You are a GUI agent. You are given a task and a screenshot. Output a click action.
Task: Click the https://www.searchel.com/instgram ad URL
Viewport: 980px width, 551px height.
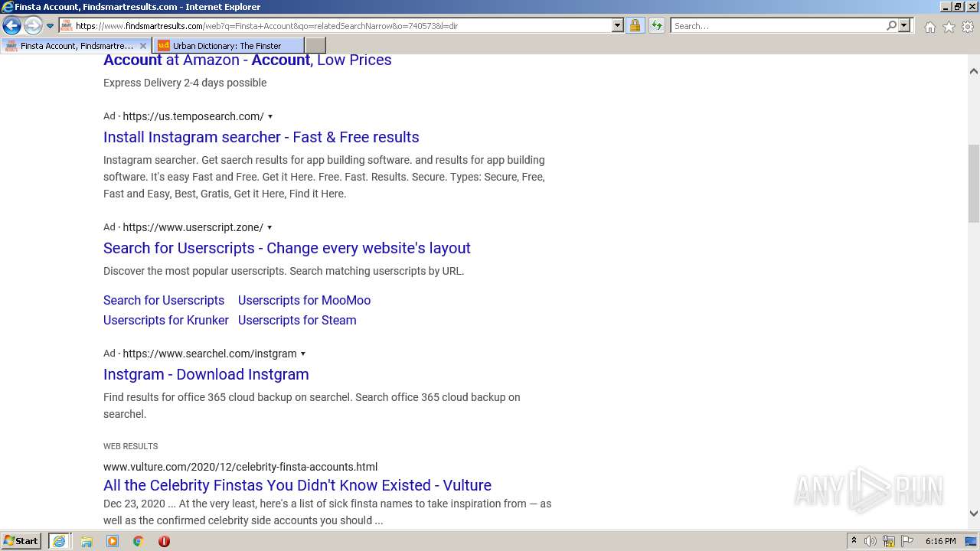pyautogui.click(x=210, y=354)
